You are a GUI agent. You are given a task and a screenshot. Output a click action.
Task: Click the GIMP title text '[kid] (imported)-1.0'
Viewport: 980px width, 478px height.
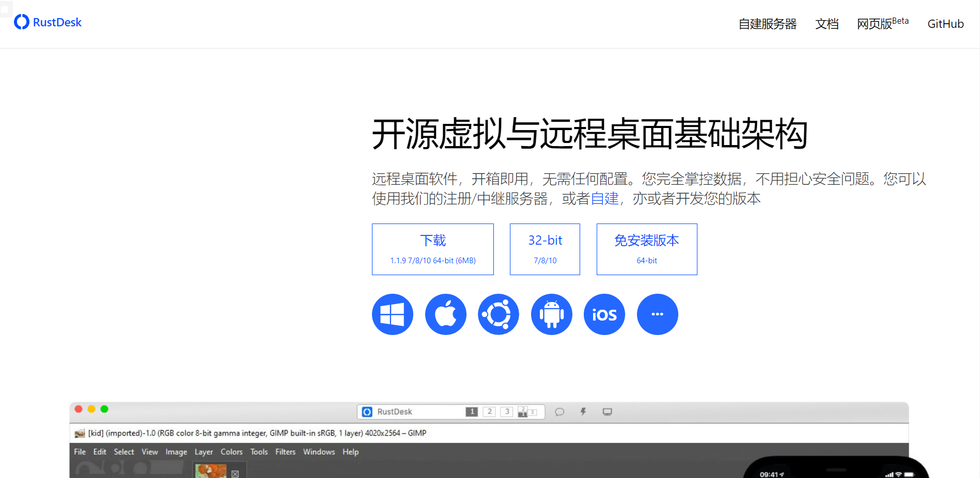pyautogui.click(x=121, y=433)
